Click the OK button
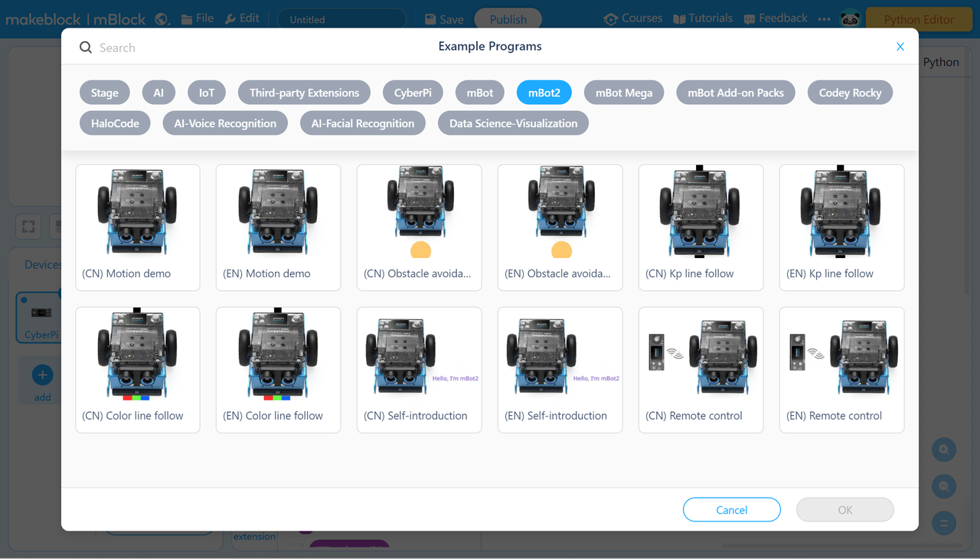This screenshot has width=980, height=559. coord(845,510)
